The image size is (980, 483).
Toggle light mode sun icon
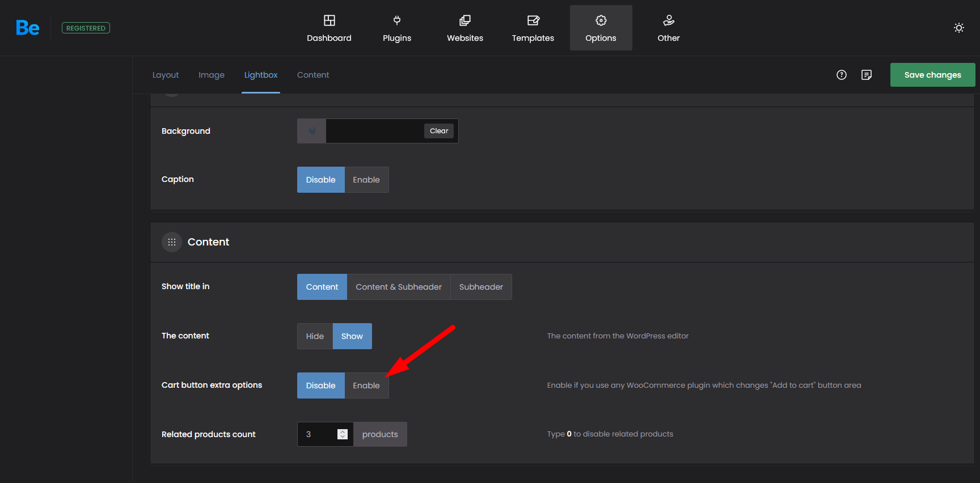959,28
